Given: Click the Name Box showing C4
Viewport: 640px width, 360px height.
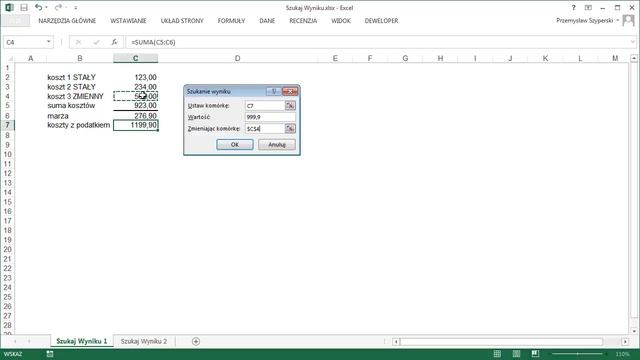Looking at the screenshot, I should click(24, 42).
